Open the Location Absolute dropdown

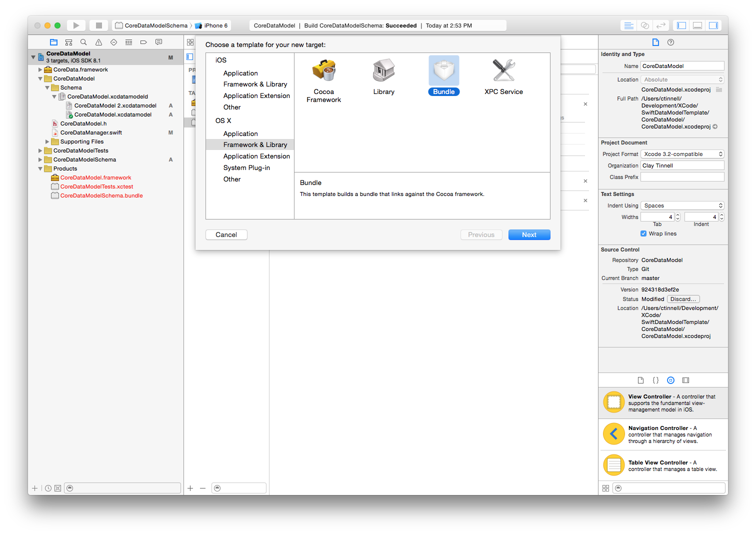[x=682, y=79]
